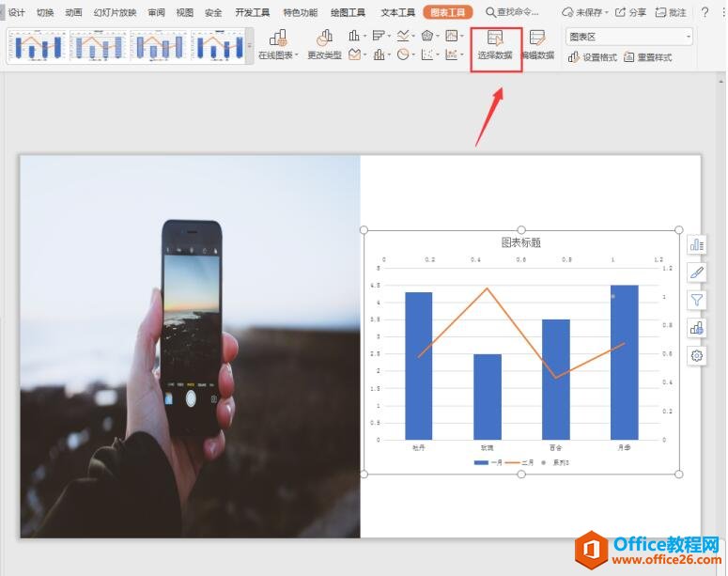Screen dimensions: 728x576
Task: Click the chart settings gear icon
Action: pos(697,355)
